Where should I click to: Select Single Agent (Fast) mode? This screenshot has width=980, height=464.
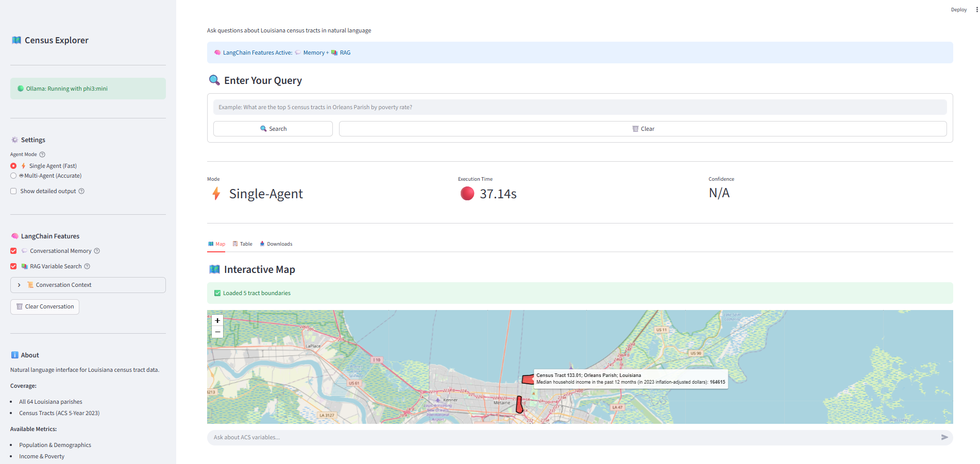point(13,166)
